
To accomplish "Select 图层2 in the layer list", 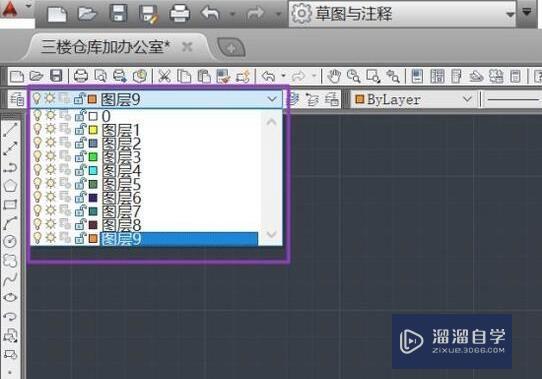I will tap(144, 144).
